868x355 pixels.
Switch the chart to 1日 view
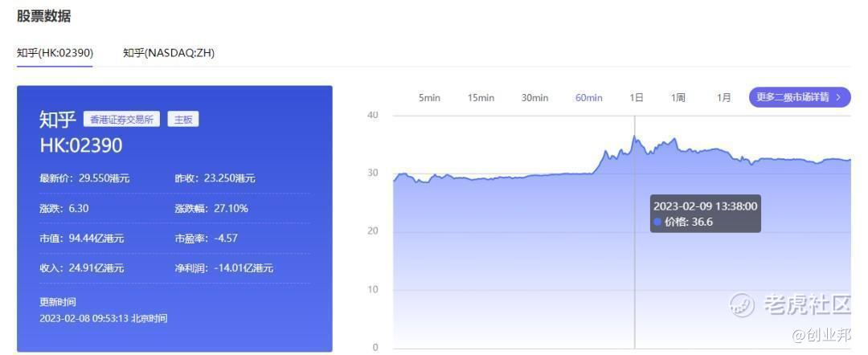coord(636,98)
